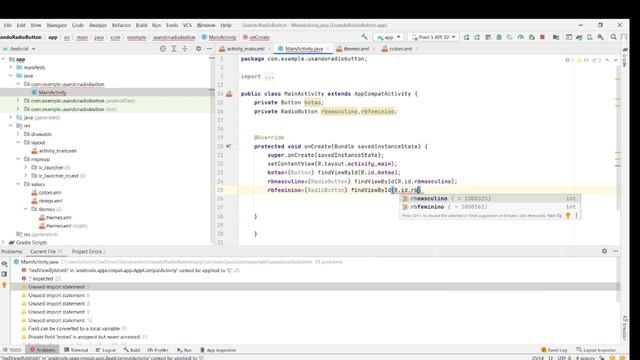Click the green Debug bug icon

point(499,37)
